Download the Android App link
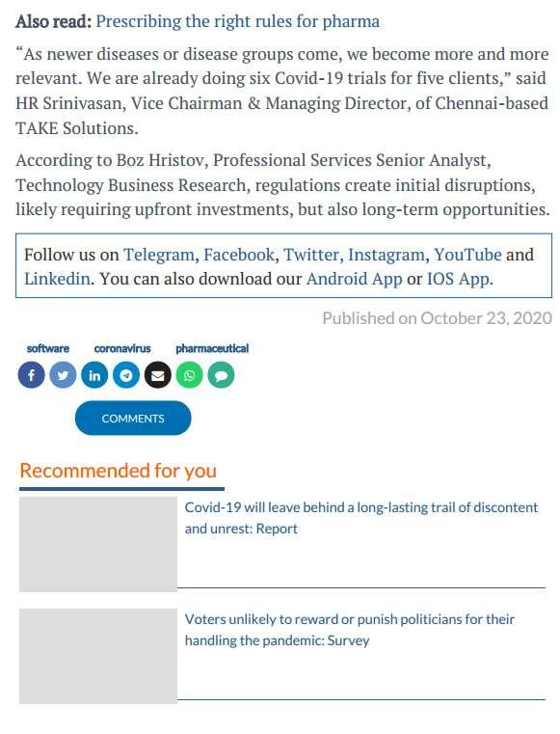This screenshot has width=560, height=734. coord(354,279)
